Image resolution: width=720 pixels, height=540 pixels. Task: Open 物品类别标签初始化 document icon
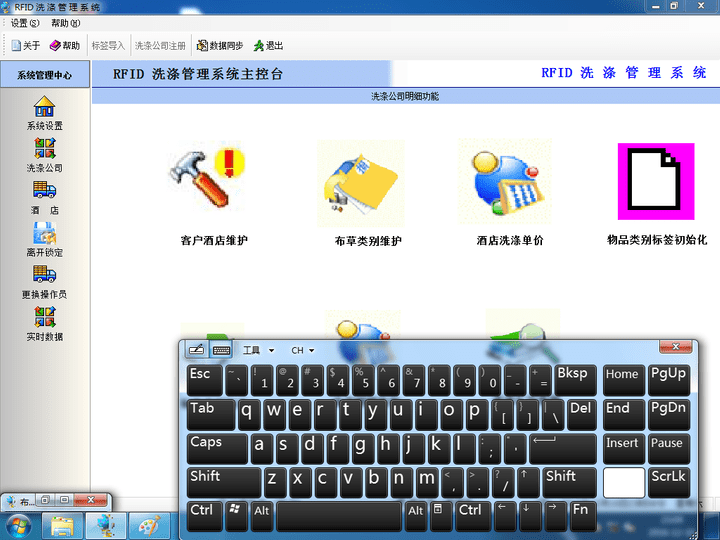pos(655,181)
